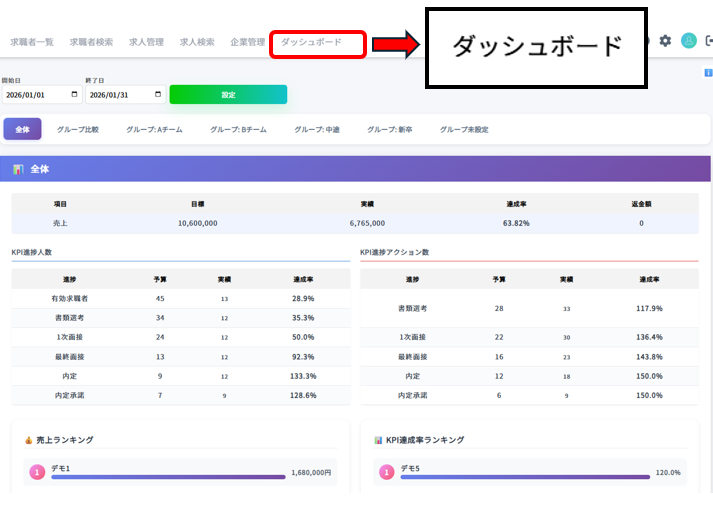The height and width of the screenshot is (510, 713).
Task: Open the グループ未設定 tab
Action: (464, 129)
